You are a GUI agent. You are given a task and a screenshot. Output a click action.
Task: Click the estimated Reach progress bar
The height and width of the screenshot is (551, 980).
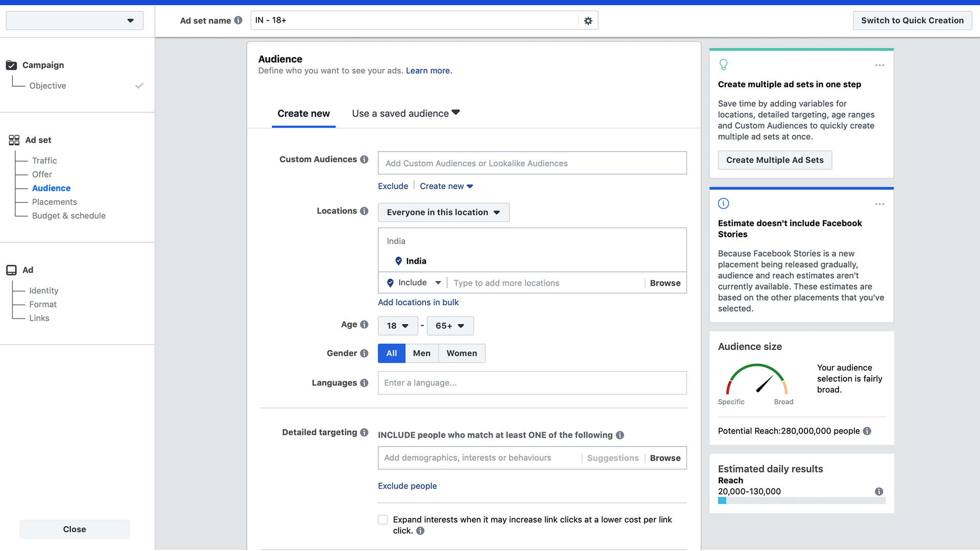coord(801,501)
